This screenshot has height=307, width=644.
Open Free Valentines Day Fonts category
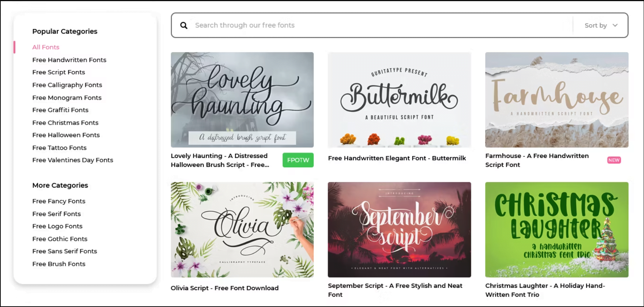click(x=73, y=160)
